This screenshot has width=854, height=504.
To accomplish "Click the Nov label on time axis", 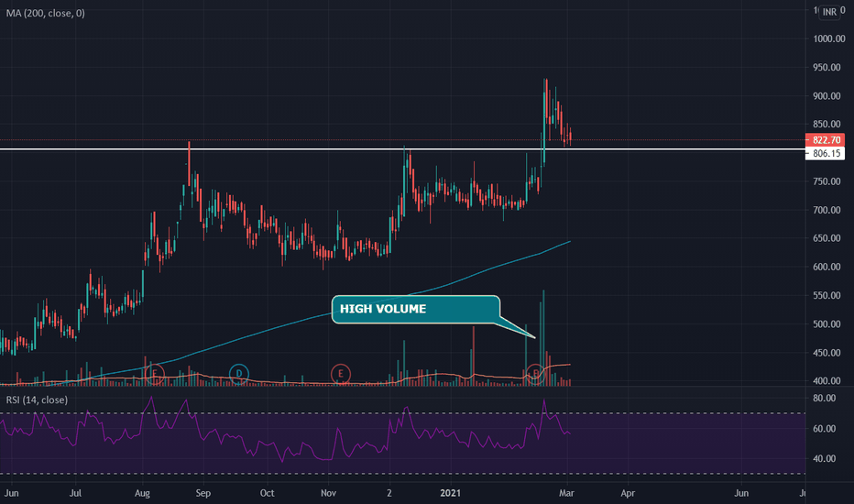I will pyautogui.click(x=328, y=493).
